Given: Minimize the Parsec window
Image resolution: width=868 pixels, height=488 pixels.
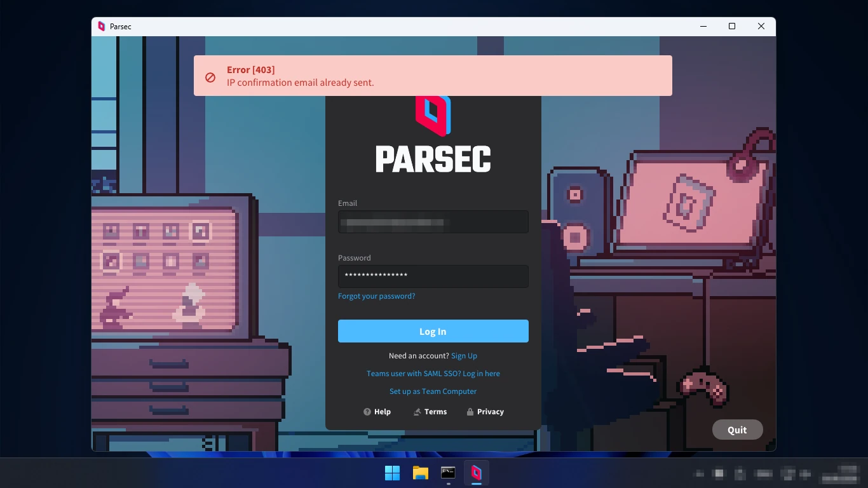Looking at the screenshot, I should pos(703,27).
